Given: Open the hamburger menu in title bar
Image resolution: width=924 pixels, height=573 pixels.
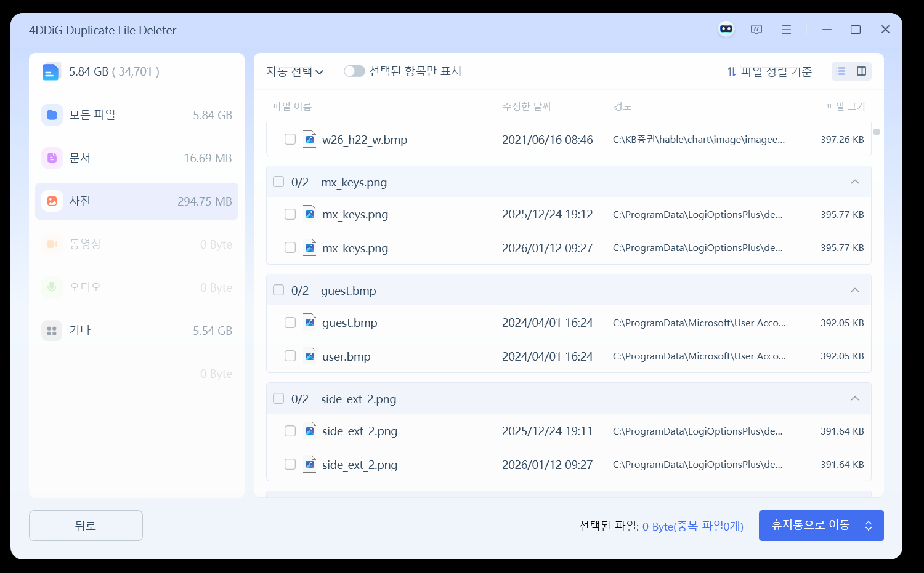Looking at the screenshot, I should [786, 30].
